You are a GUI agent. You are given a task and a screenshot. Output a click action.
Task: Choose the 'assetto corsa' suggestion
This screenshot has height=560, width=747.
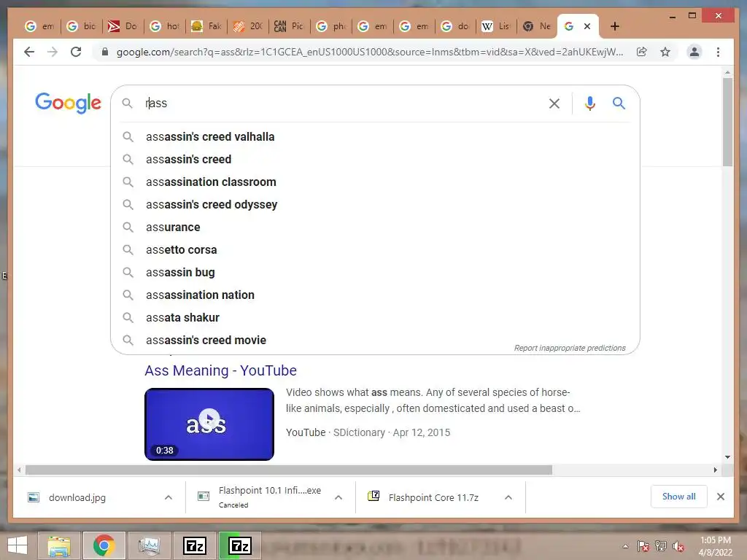click(x=182, y=249)
